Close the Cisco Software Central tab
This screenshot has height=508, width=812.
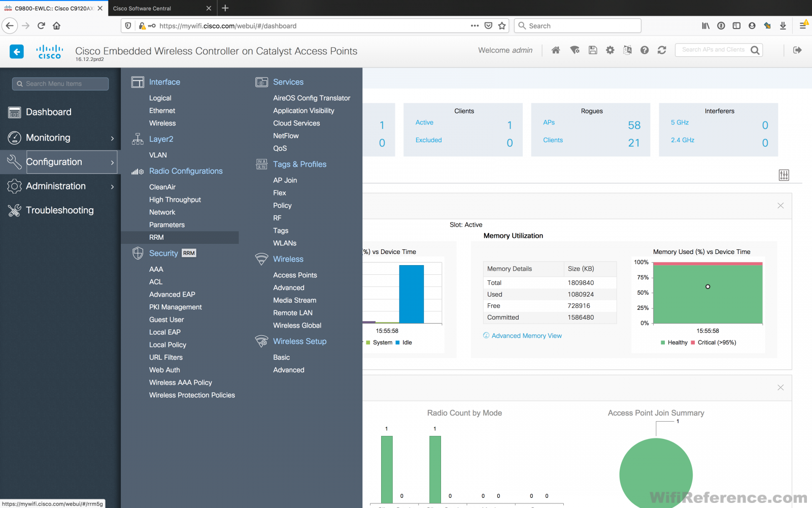pyautogui.click(x=209, y=8)
